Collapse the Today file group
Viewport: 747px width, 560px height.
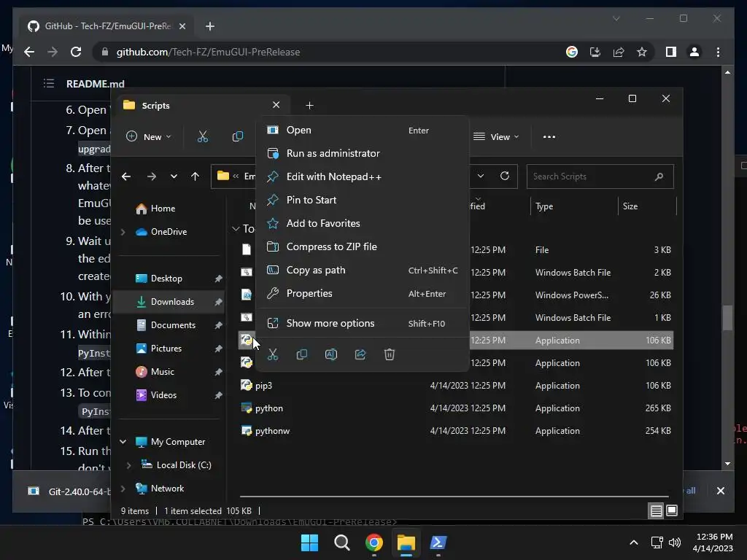pyautogui.click(x=236, y=229)
